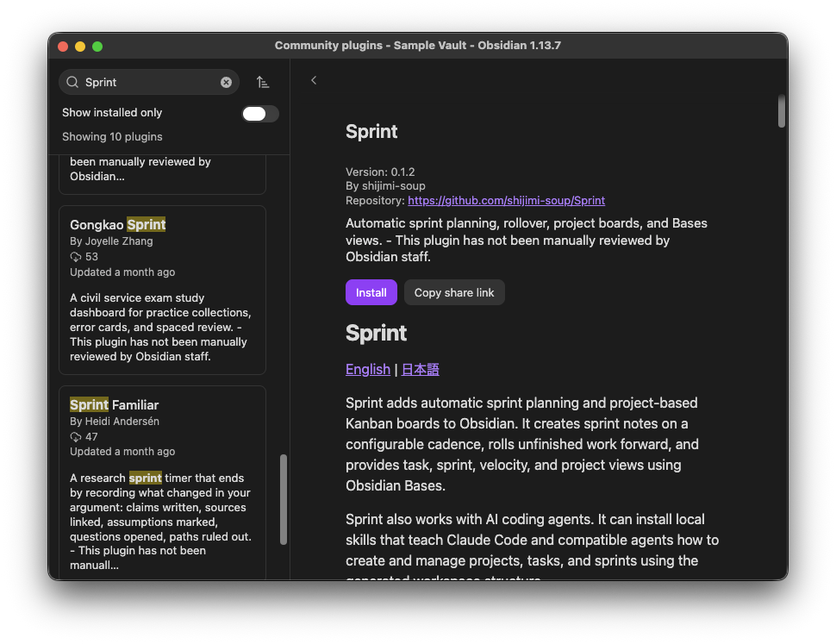Click the window's green zoom button
836x644 pixels.
pyautogui.click(x=97, y=47)
